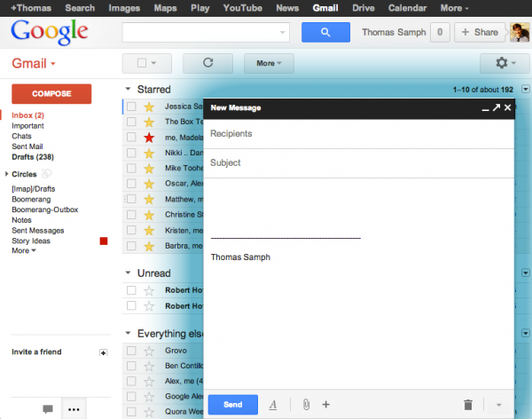Open the chat bubble icon at bottom left
The image size is (532, 419).
[x=48, y=409]
